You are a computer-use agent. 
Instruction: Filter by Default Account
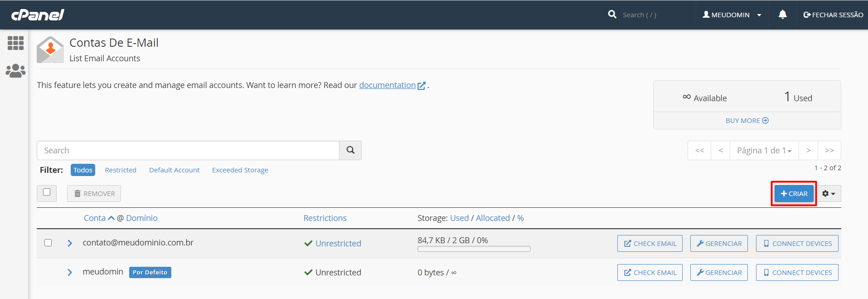(175, 170)
